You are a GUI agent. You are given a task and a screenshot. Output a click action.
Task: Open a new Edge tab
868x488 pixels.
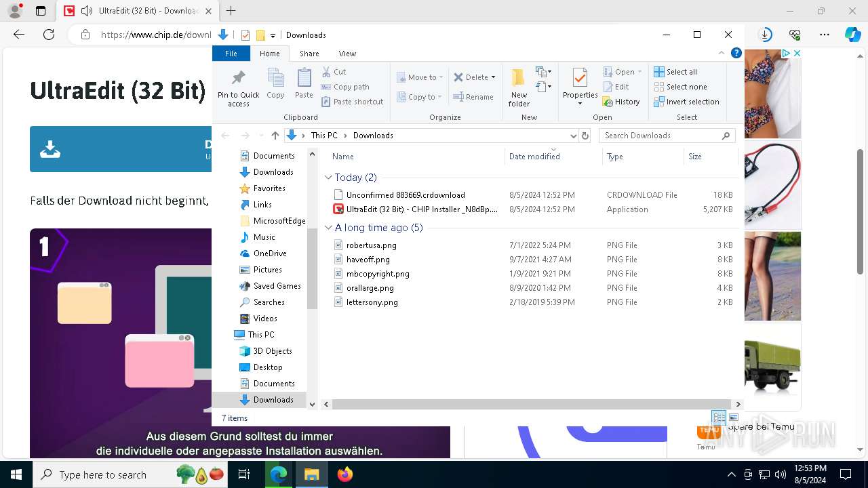point(231,11)
